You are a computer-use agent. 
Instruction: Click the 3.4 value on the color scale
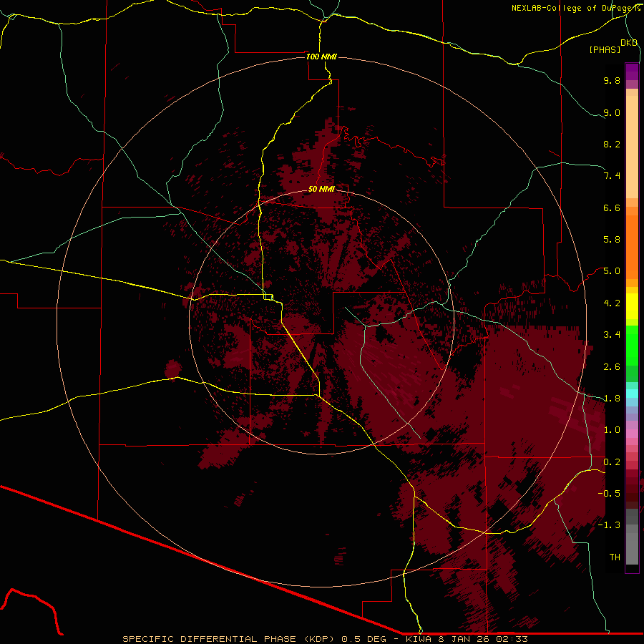(x=612, y=335)
